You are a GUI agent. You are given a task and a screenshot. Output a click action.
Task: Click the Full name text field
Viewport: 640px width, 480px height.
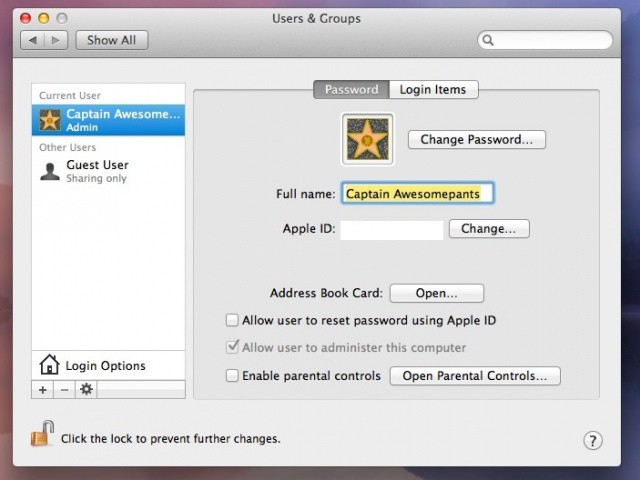click(x=418, y=194)
